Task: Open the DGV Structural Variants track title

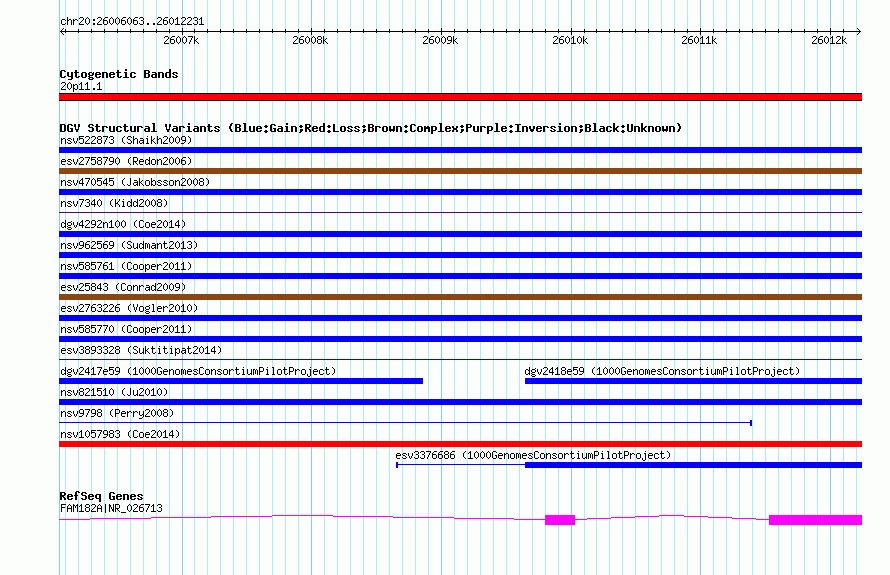Action: pyautogui.click(x=371, y=128)
